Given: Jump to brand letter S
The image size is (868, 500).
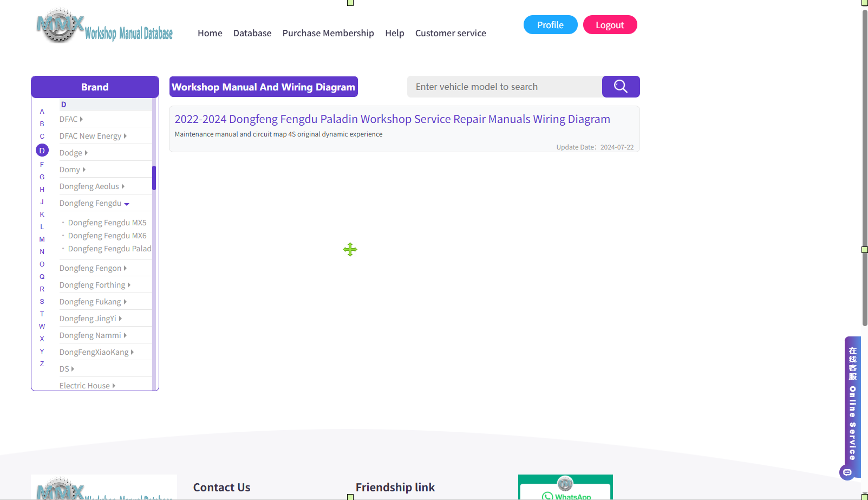Looking at the screenshot, I should coord(42,302).
